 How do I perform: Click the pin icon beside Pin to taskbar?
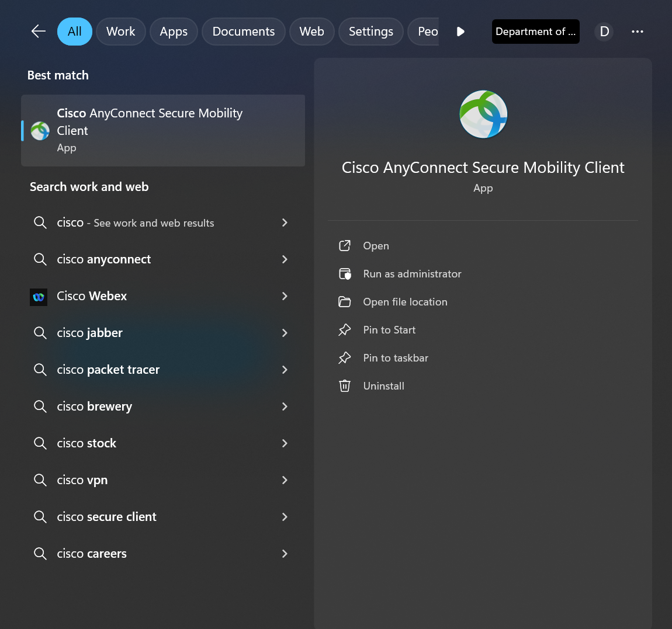click(345, 358)
